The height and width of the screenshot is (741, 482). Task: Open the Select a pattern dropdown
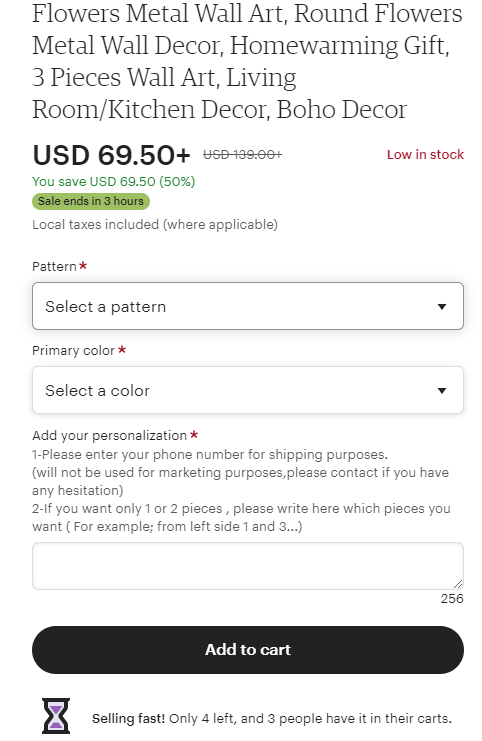pos(248,306)
